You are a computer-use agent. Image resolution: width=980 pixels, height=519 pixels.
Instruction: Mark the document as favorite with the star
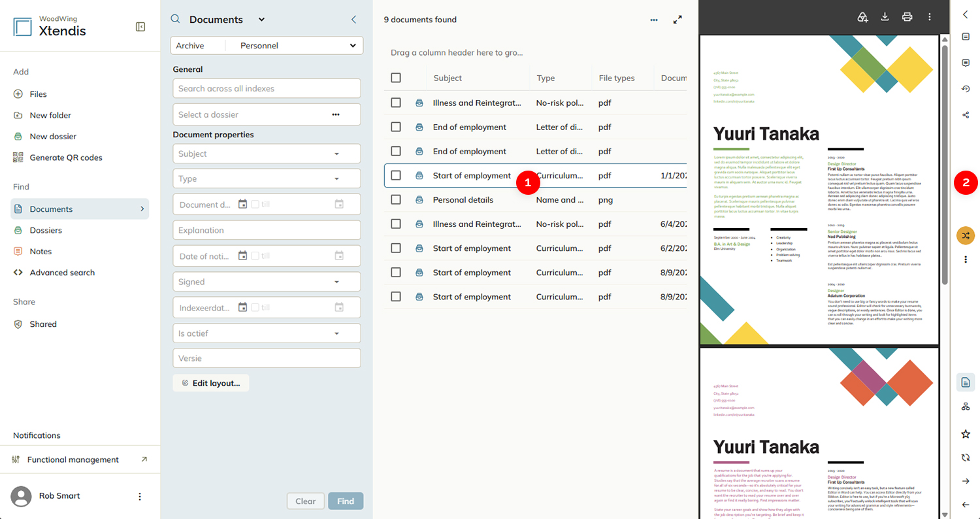966,434
